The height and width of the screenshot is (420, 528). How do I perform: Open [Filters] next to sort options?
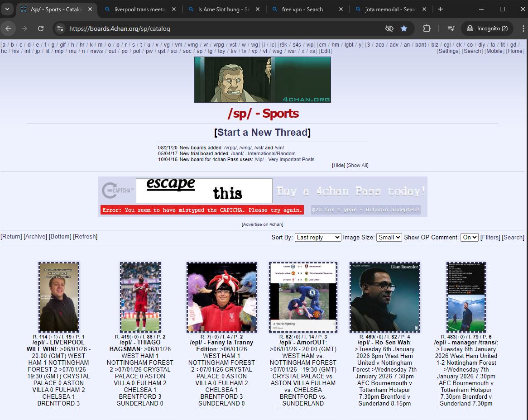point(490,237)
